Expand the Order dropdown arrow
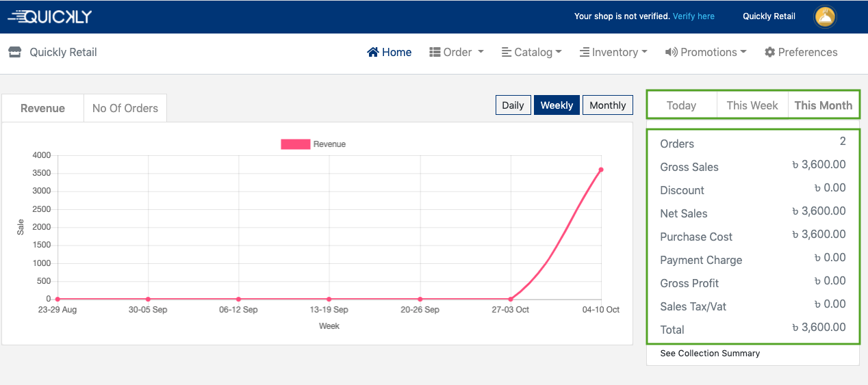868x385 pixels. (x=481, y=52)
